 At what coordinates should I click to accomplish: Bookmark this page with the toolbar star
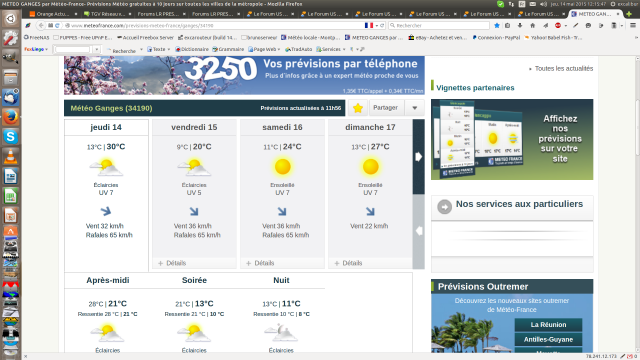(x=497, y=25)
